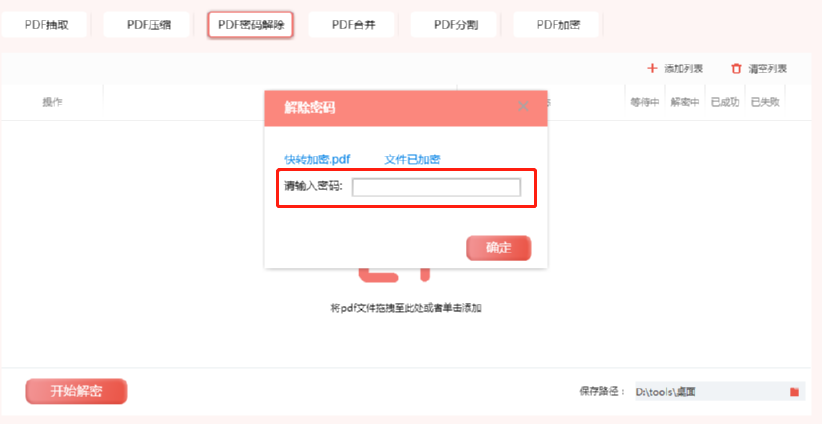Focus the 请输入密码 password field

(436, 187)
